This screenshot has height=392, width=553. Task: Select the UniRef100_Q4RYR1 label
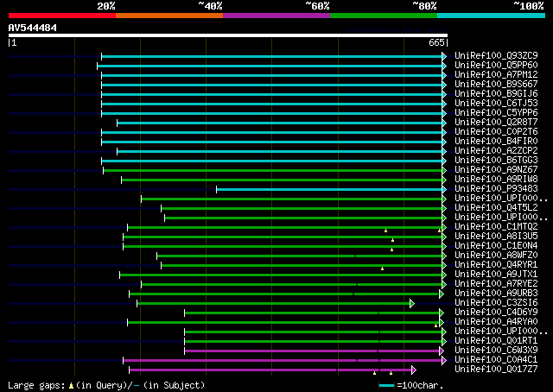tap(496, 265)
